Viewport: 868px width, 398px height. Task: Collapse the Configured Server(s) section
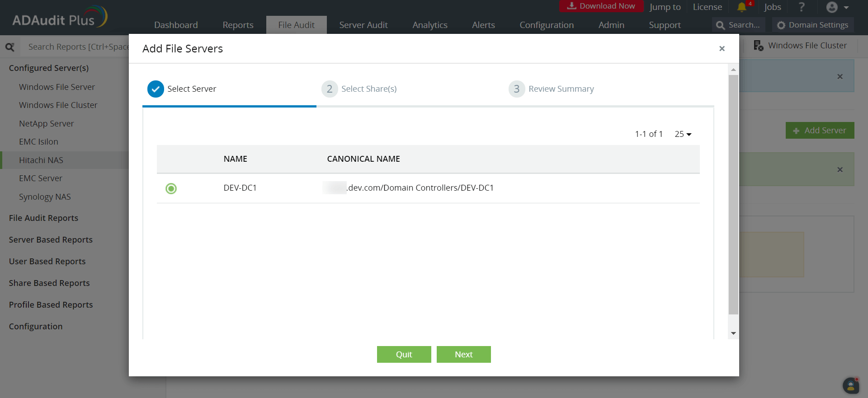[x=49, y=68]
